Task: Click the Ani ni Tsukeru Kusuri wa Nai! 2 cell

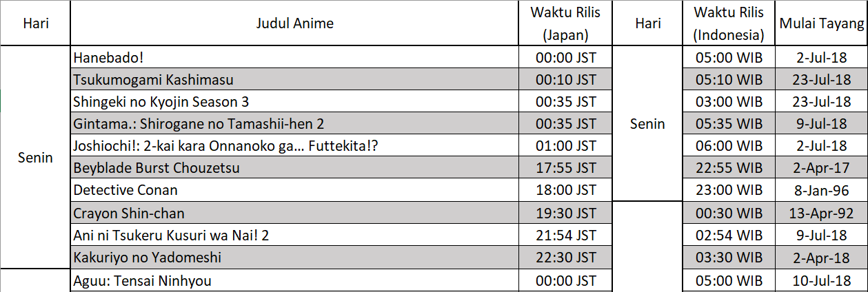Action: click(x=294, y=236)
